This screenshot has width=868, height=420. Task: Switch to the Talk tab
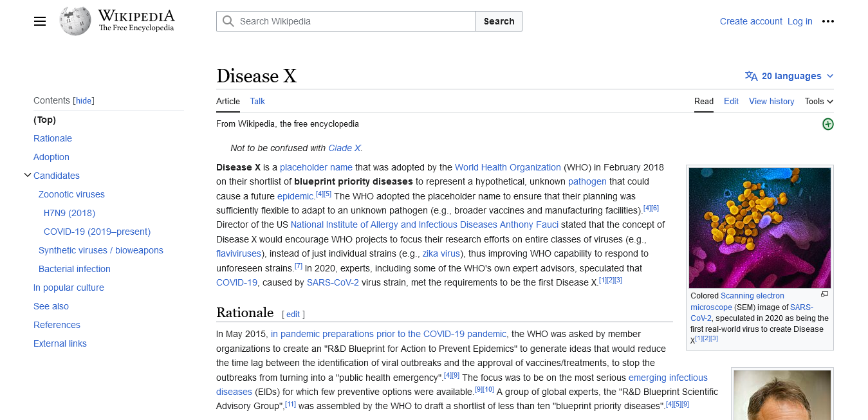point(257,101)
